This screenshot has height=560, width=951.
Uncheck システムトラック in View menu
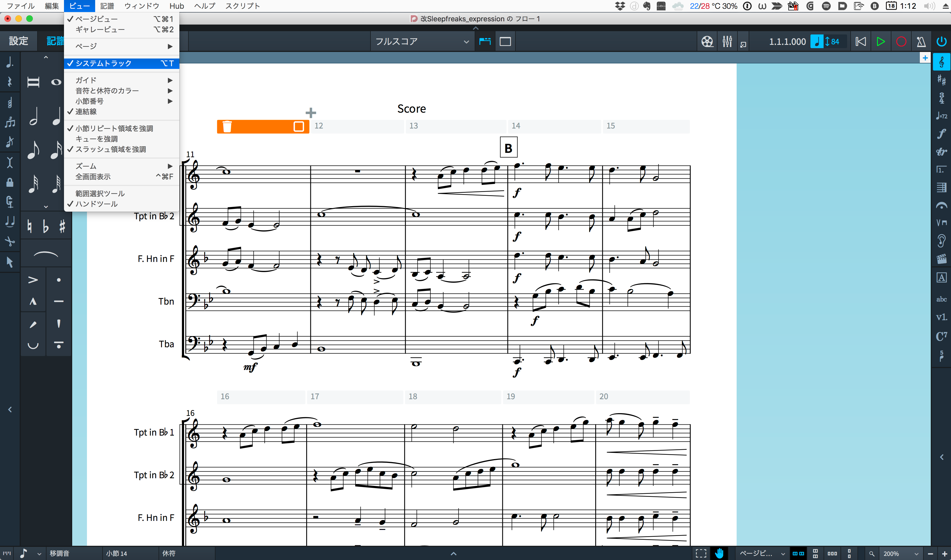pos(121,63)
